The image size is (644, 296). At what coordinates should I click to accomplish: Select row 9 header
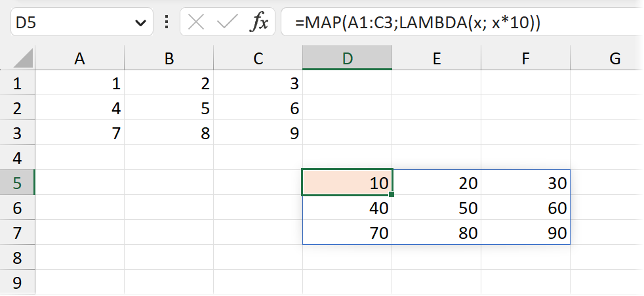coord(17,283)
